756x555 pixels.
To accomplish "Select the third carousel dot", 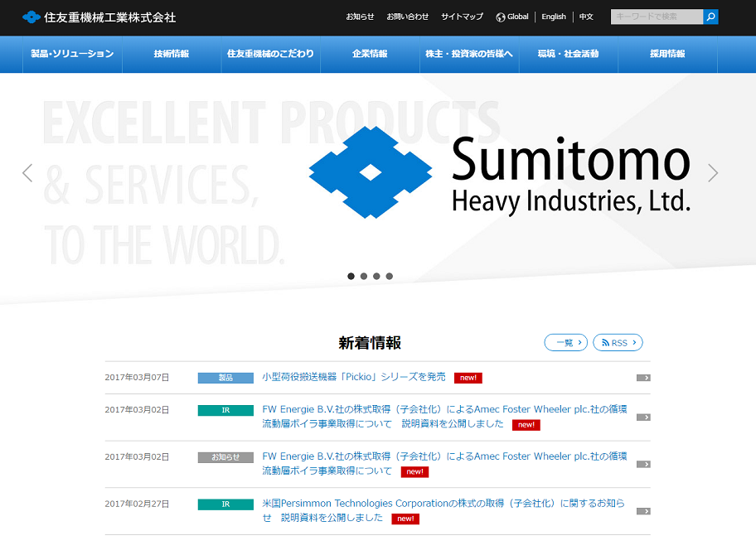I will [x=376, y=276].
